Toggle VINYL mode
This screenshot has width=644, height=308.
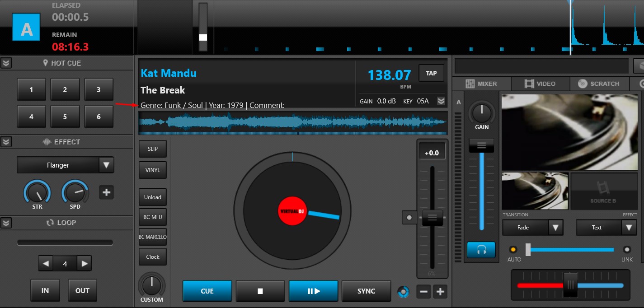pos(153,170)
